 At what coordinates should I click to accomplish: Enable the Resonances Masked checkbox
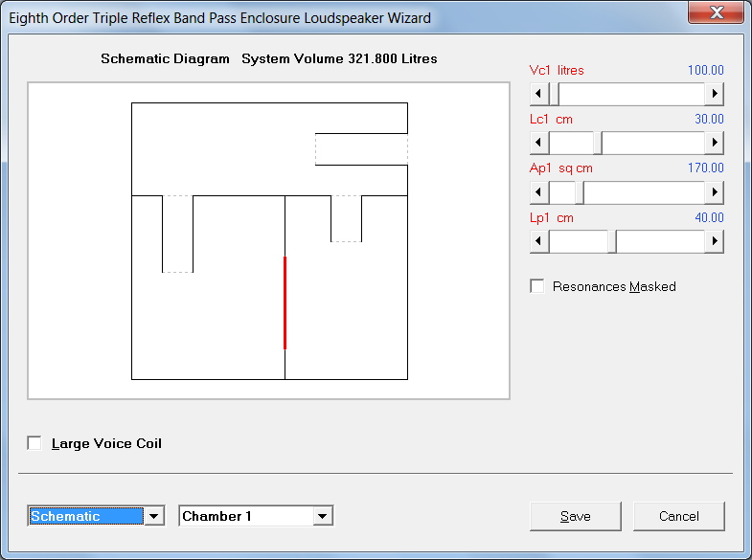click(537, 286)
